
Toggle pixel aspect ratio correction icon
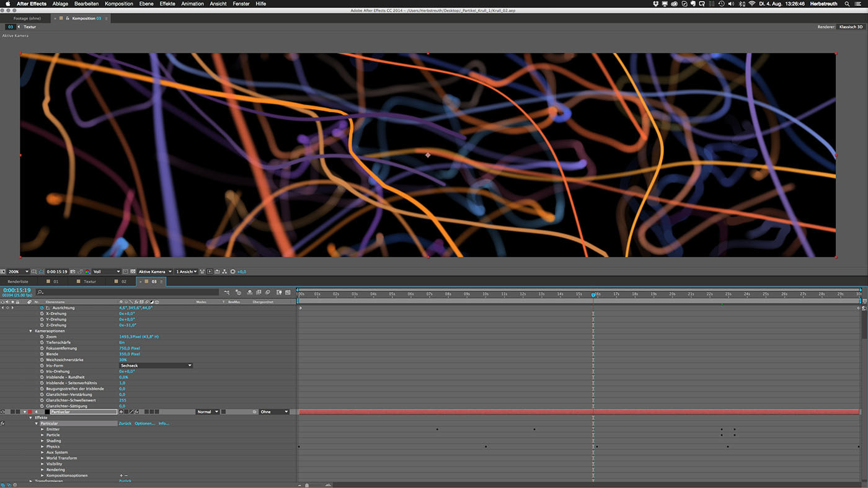coord(202,272)
